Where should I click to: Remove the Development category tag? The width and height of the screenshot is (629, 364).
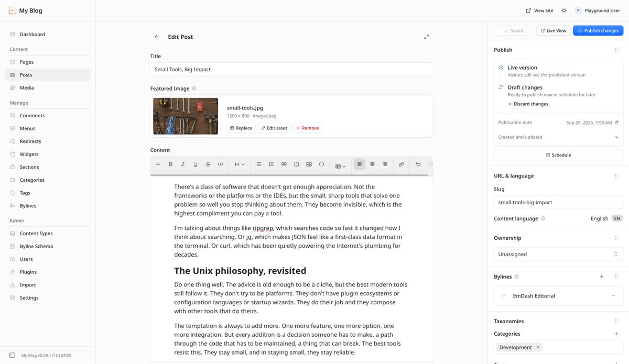[x=538, y=347]
